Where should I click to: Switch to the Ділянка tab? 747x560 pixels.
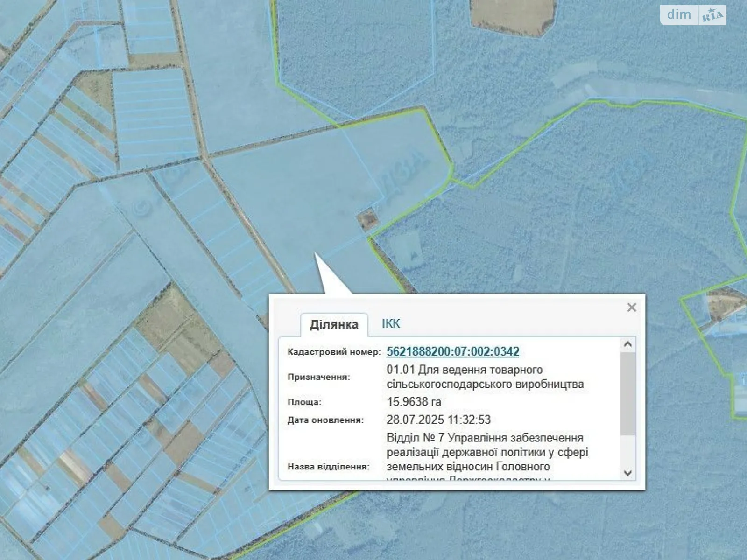click(x=334, y=324)
